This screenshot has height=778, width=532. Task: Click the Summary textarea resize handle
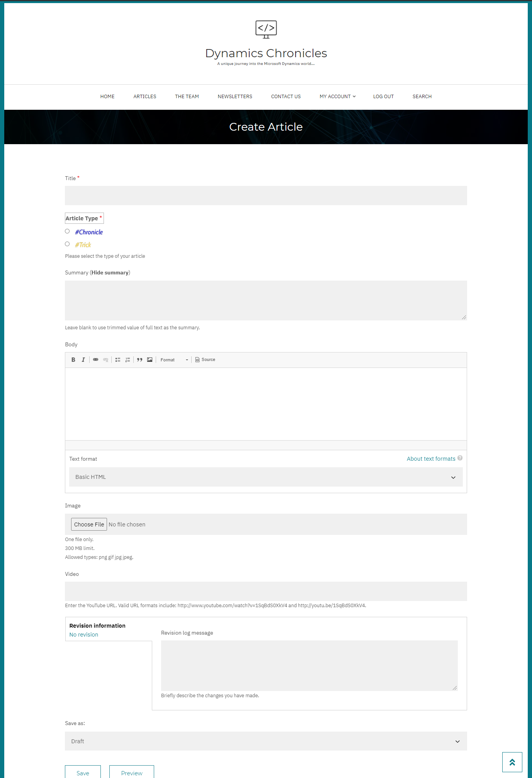[464, 317]
